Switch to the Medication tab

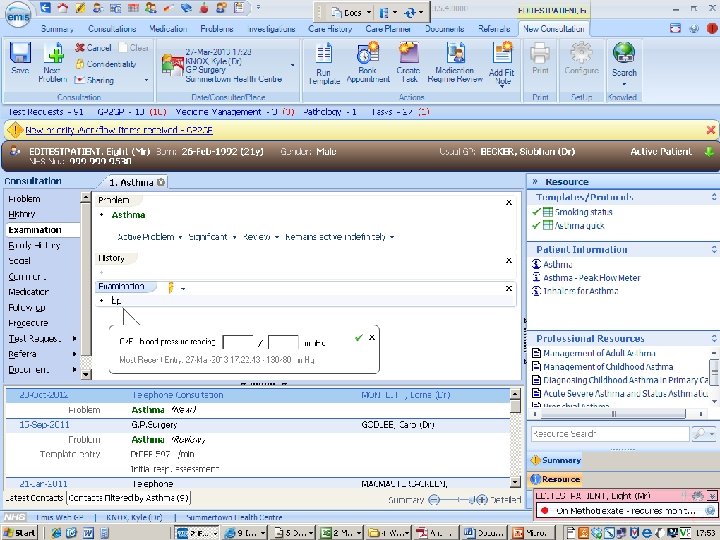pos(168,28)
